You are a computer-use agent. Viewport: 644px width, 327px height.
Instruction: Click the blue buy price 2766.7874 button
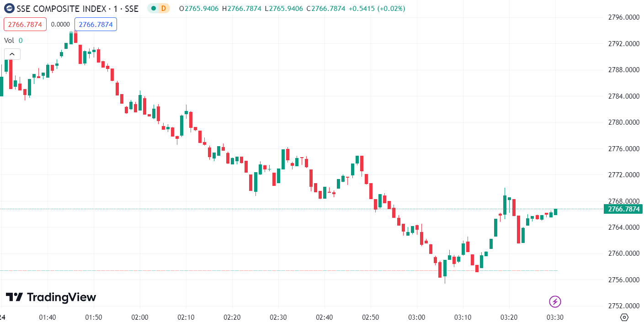tap(96, 24)
